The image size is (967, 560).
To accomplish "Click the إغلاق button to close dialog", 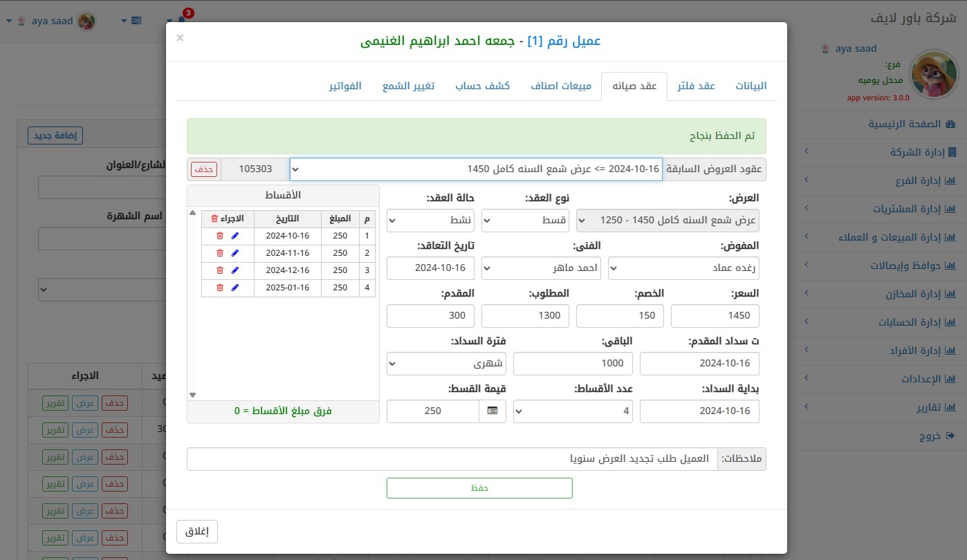I will 197,531.
